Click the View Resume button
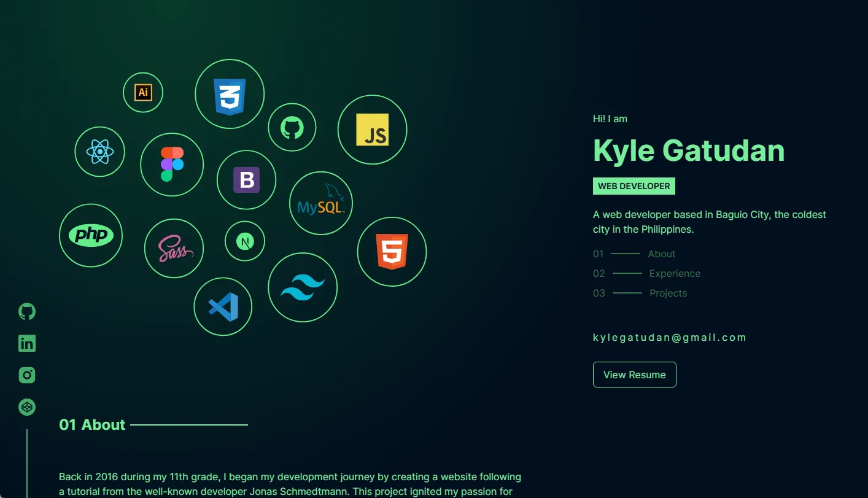This screenshot has height=498, width=868. coord(635,375)
